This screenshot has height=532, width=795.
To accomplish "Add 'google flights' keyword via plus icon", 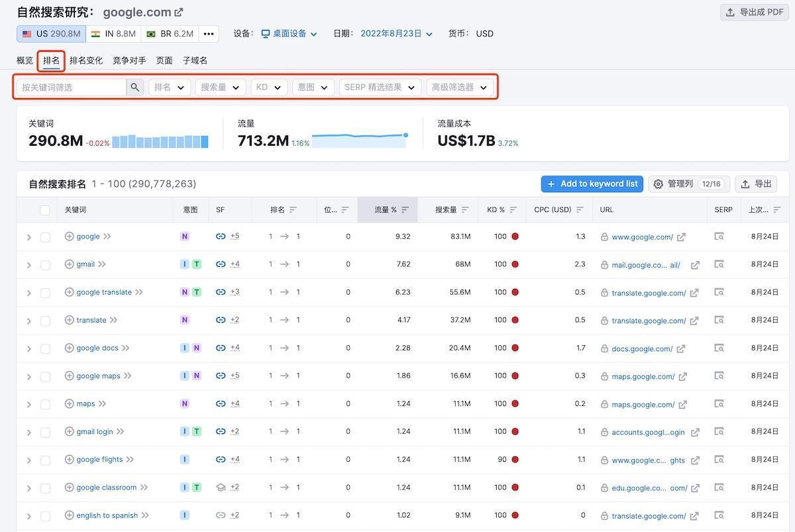I will pos(69,459).
